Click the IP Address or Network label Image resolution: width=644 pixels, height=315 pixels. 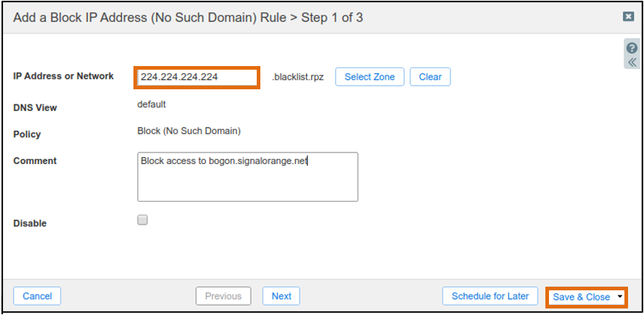tap(64, 76)
